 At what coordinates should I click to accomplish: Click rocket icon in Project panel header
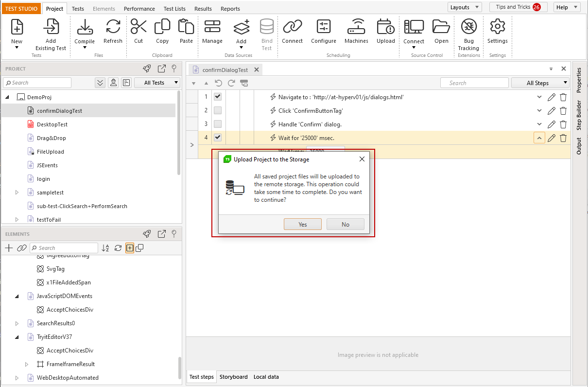coord(147,69)
